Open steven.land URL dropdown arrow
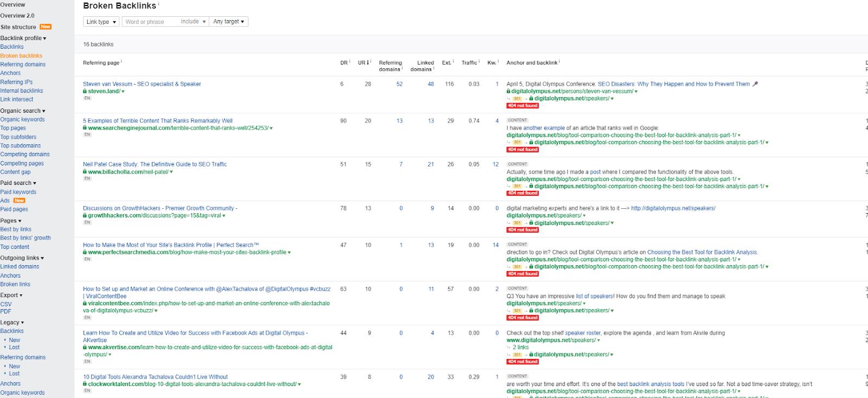Screen dimensions: 868x398 click(123, 92)
